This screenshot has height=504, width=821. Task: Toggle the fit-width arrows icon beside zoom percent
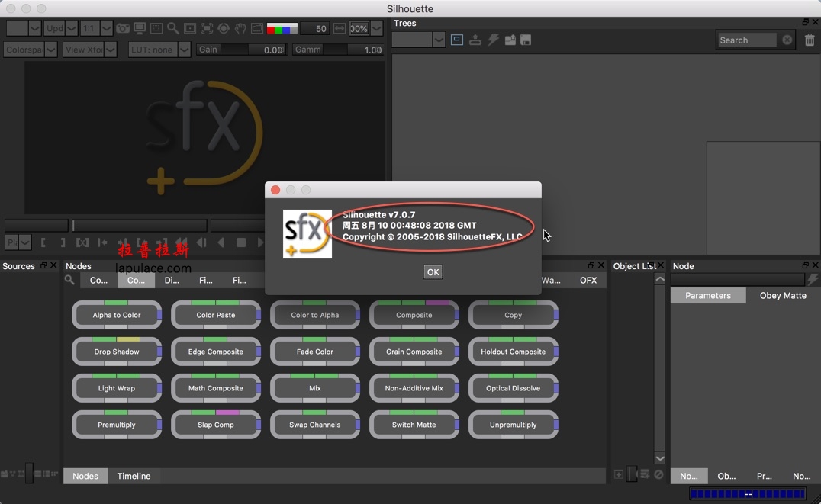click(x=340, y=28)
